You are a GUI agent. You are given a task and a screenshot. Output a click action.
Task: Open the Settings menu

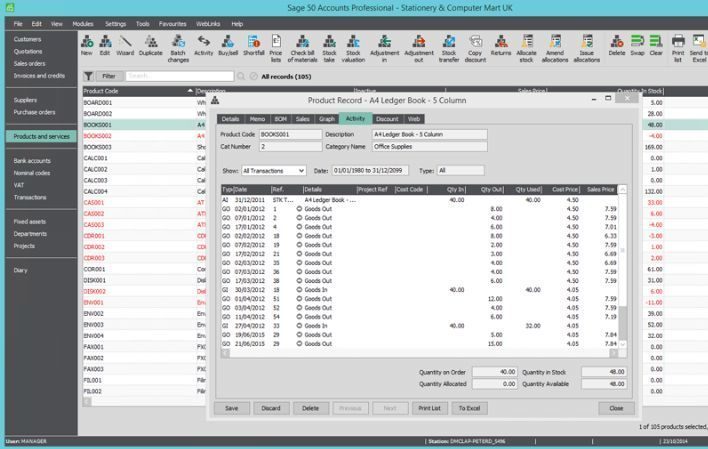pos(116,23)
